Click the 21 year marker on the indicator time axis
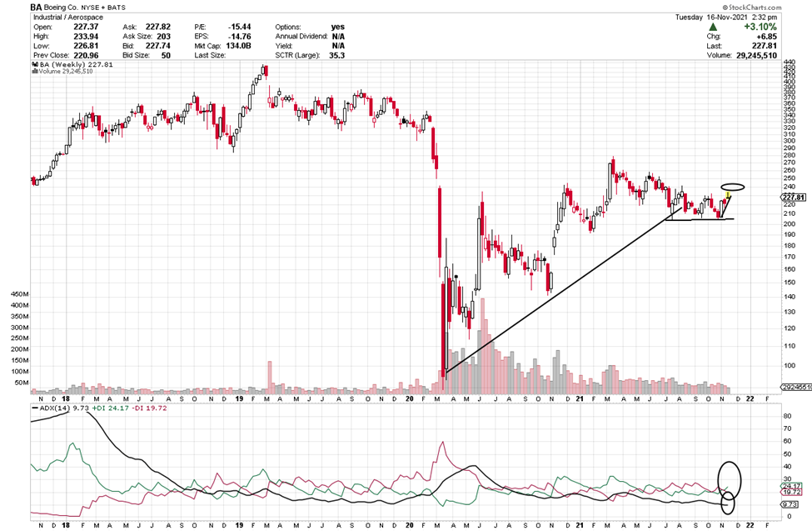This screenshot has width=812, height=531. tap(579, 526)
